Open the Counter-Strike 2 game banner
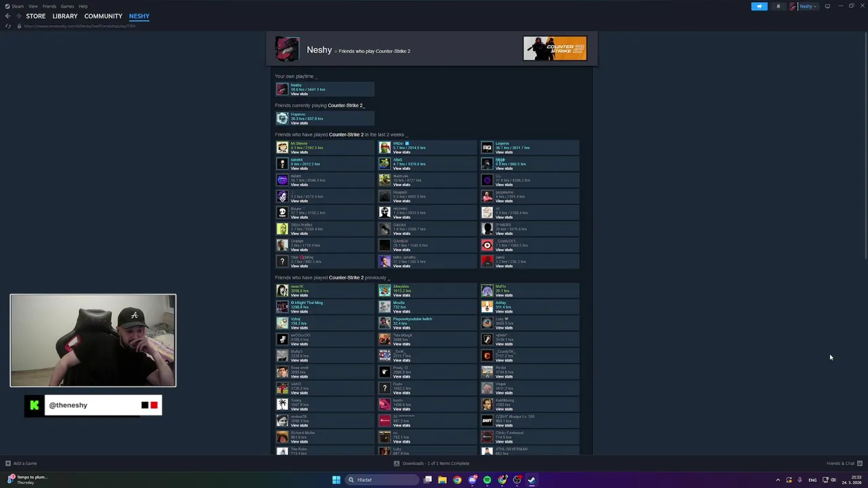This screenshot has height=488, width=868. click(555, 48)
